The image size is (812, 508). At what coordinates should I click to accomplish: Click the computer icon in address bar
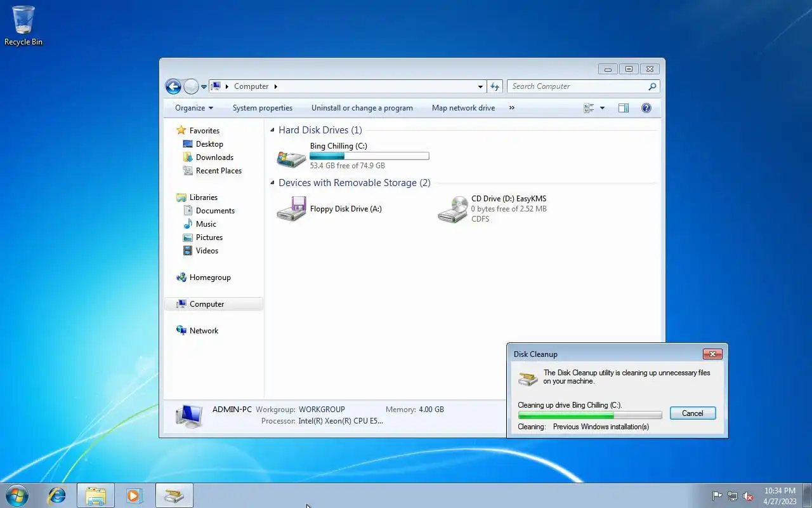pyautogui.click(x=216, y=86)
